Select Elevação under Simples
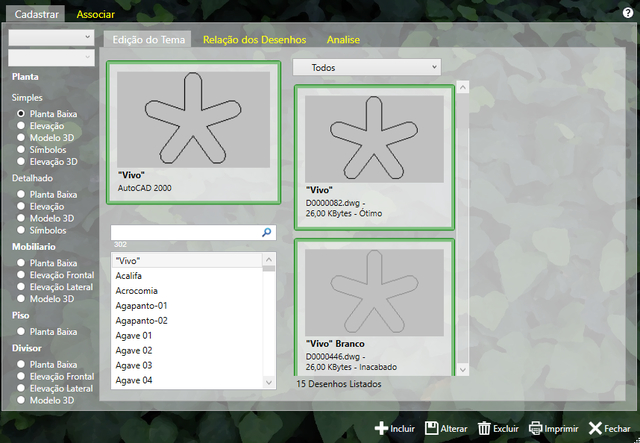 pyautogui.click(x=20, y=126)
